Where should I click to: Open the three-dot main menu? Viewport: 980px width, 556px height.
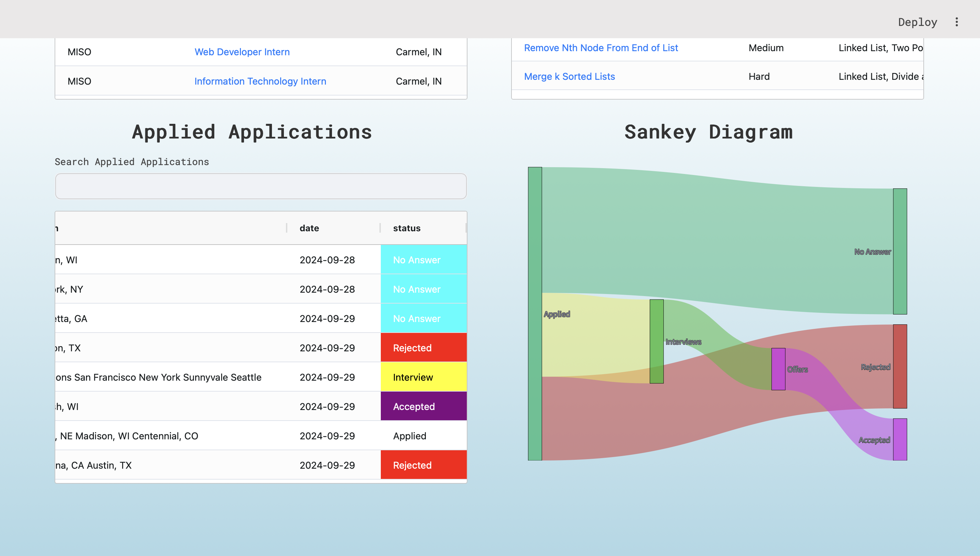956,22
